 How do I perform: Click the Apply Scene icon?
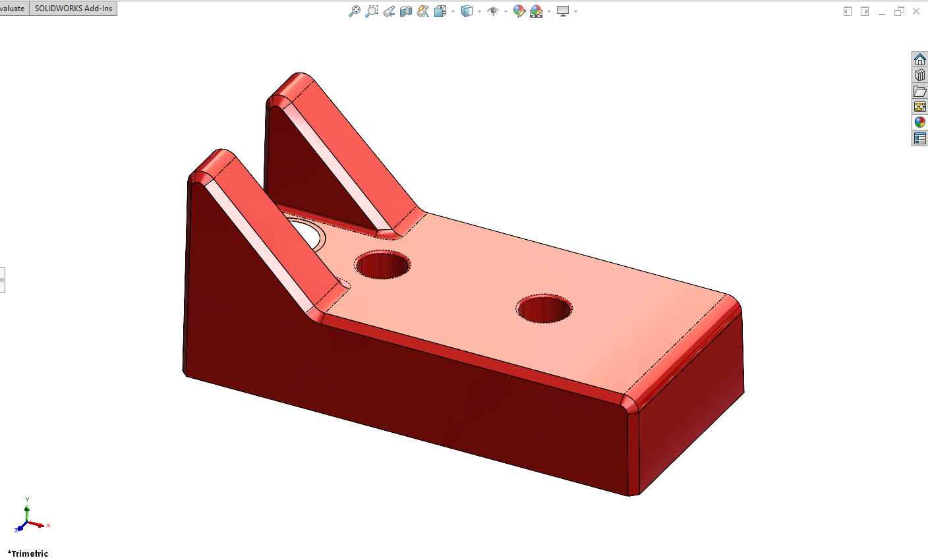tap(536, 11)
